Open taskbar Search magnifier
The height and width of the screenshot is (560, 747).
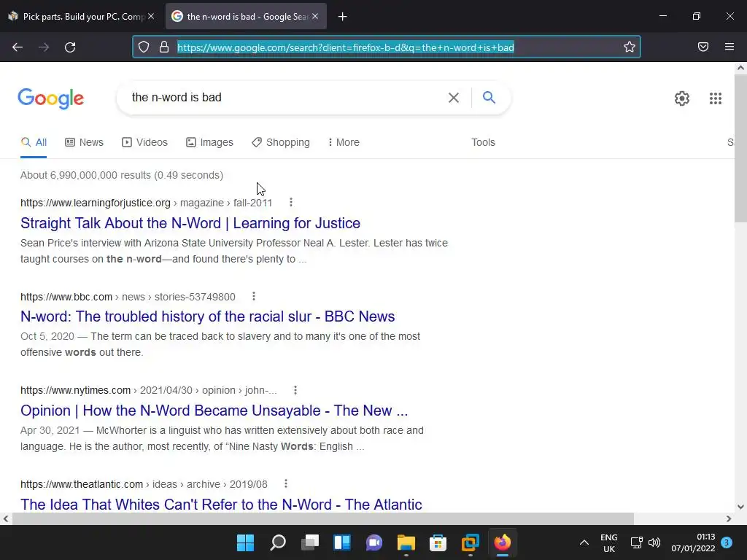click(278, 542)
